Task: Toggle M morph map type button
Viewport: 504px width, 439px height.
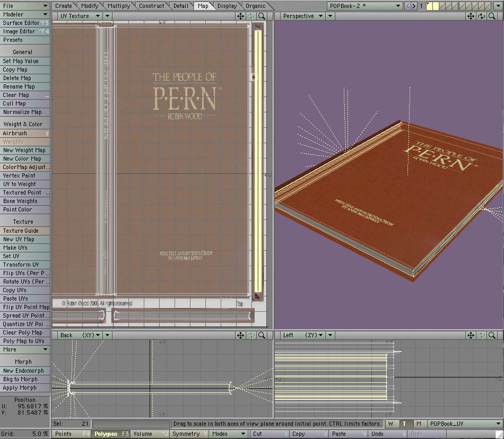Action: (419, 424)
